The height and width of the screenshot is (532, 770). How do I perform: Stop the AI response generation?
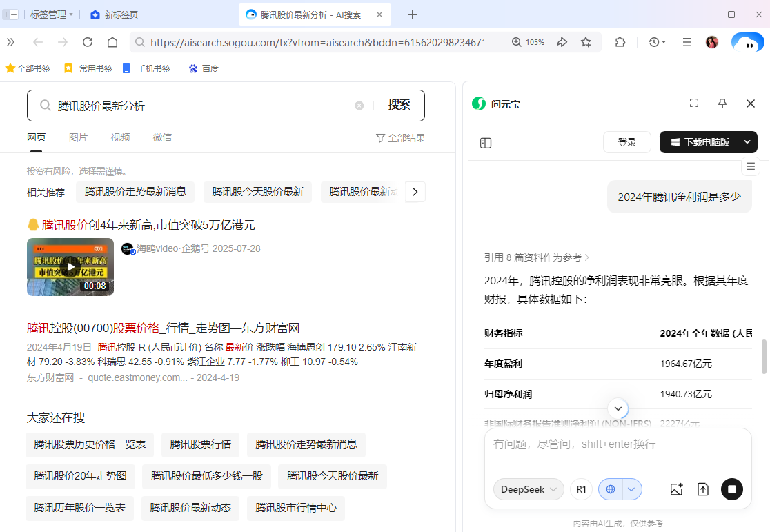pyautogui.click(x=731, y=489)
